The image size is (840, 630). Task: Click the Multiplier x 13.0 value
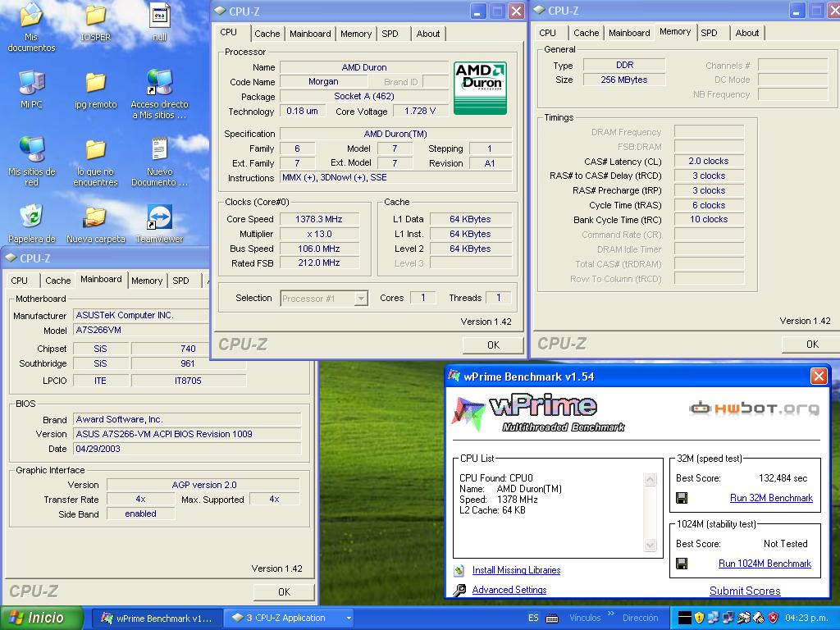(x=319, y=234)
